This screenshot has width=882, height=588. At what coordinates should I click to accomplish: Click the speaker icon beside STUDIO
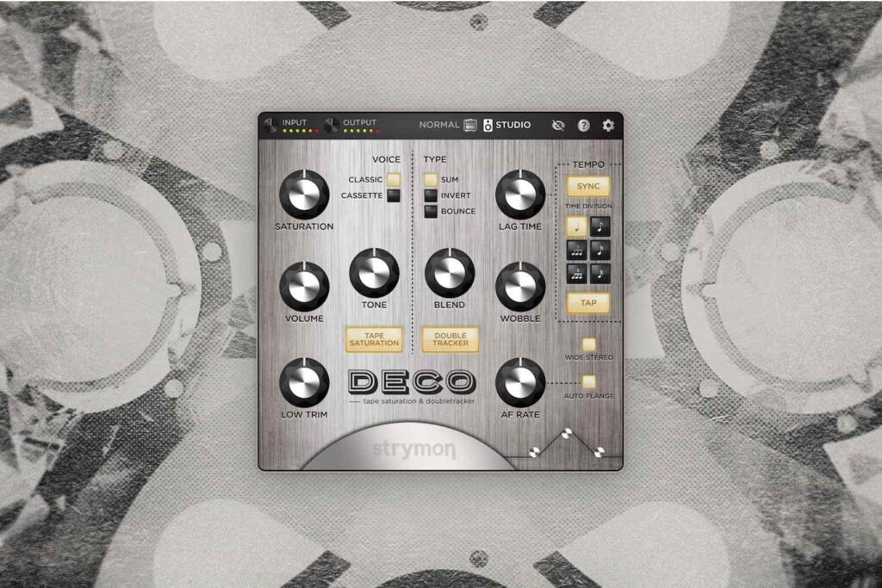[488, 125]
